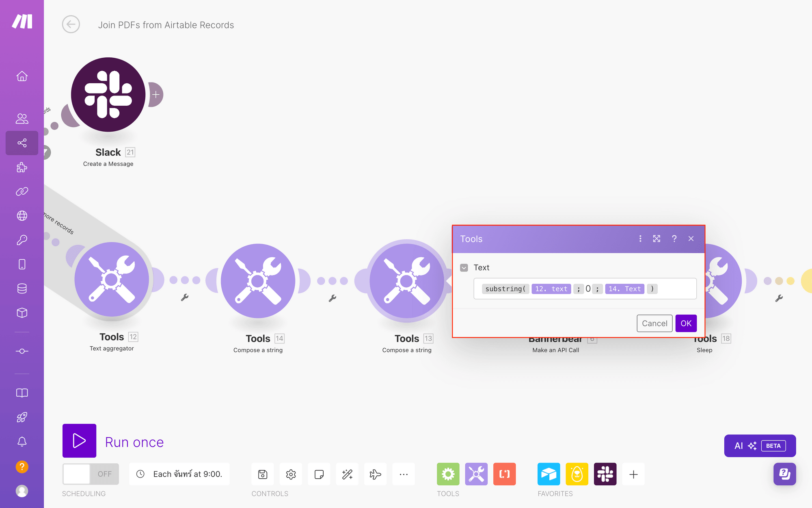The width and height of the screenshot is (812, 508).
Task: Open the explain flow wand control
Action: click(348, 474)
